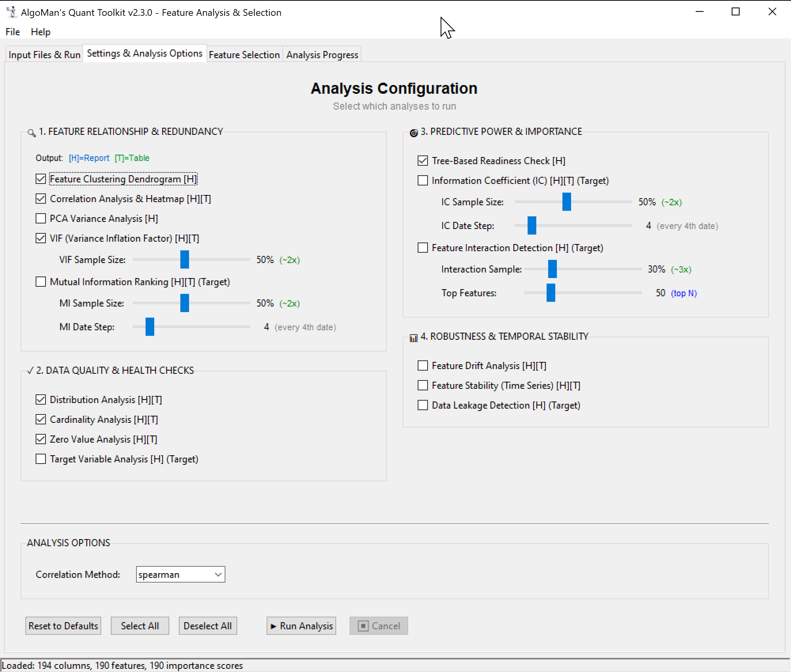791x672 pixels.
Task: Click the VIF Sample Size slider handle
Action: (184, 259)
